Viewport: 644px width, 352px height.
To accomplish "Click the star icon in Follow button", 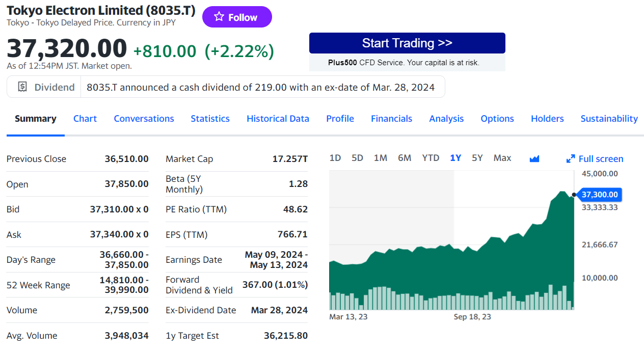I will 219,17.
